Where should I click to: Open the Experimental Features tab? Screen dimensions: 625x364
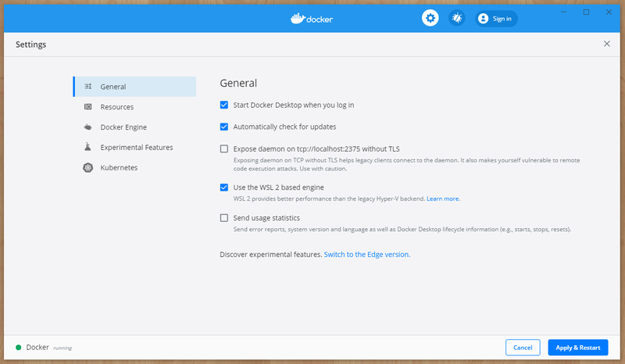(134, 147)
